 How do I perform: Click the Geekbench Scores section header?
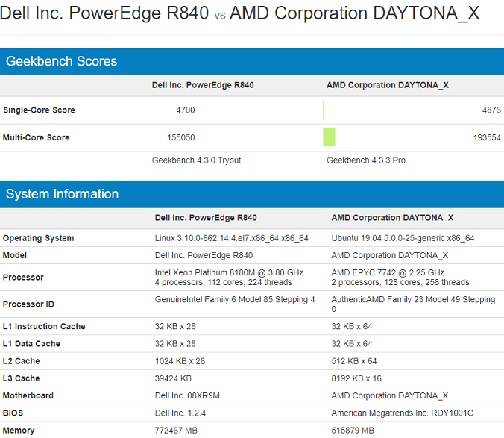coord(252,61)
